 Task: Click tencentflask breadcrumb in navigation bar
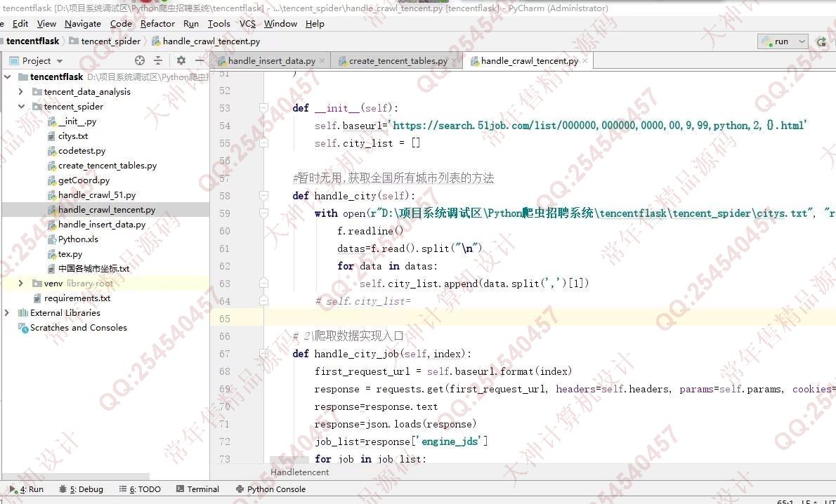[x=32, y=41]
